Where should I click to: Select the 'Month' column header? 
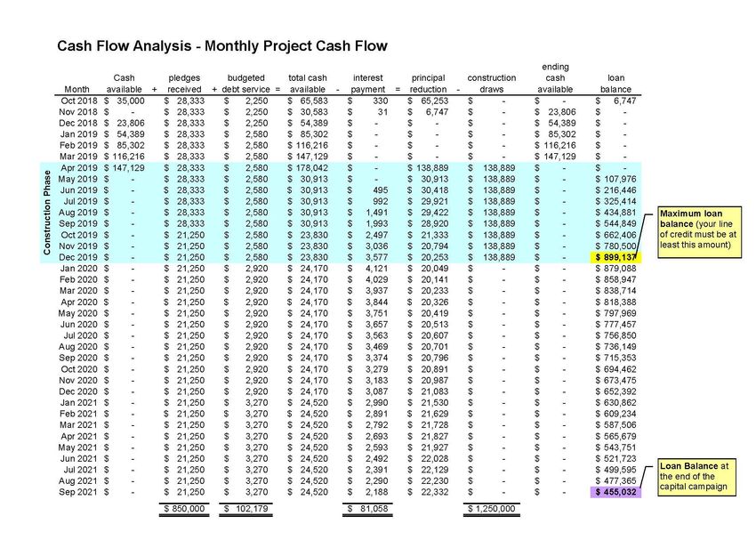[x=77, y=89]
